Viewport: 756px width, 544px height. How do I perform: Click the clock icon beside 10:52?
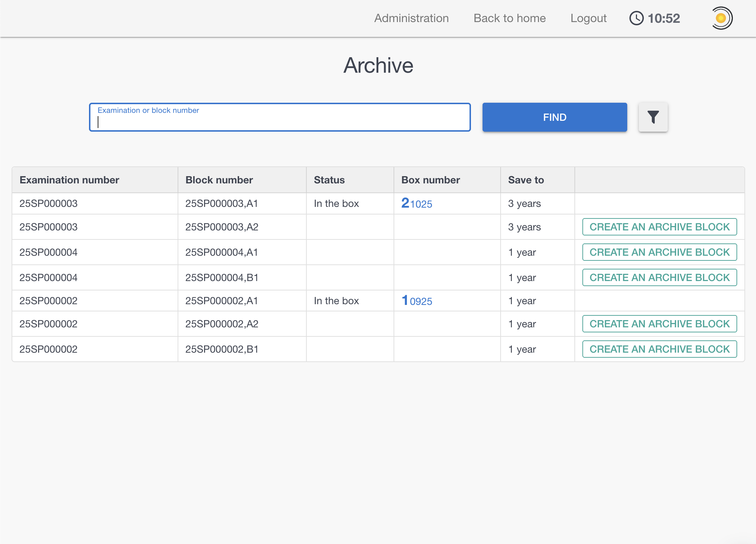point(636,18)
